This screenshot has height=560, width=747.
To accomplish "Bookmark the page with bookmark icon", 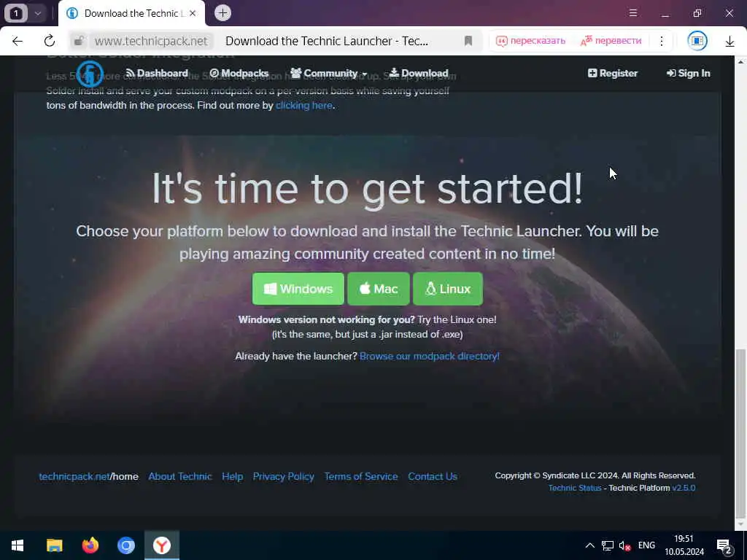I will [468, 41].
